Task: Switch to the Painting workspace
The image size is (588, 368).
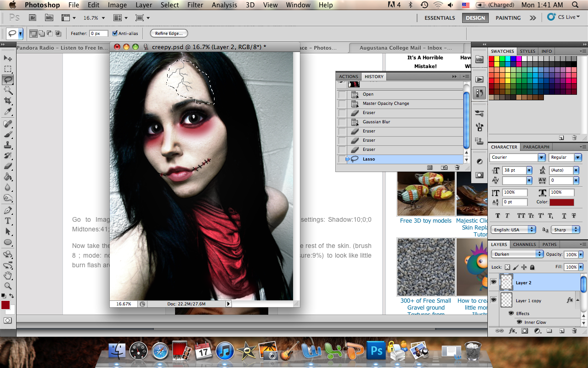Action: pos(508,18)
